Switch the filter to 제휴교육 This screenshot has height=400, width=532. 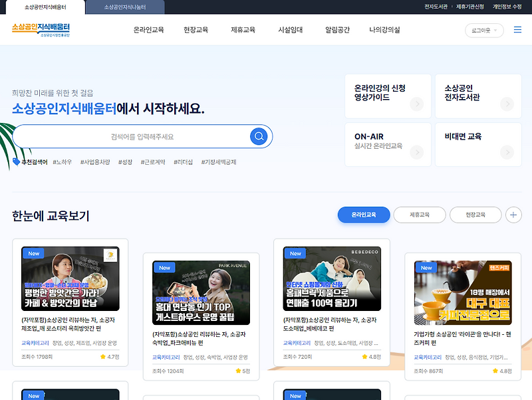tap(419, 215)
